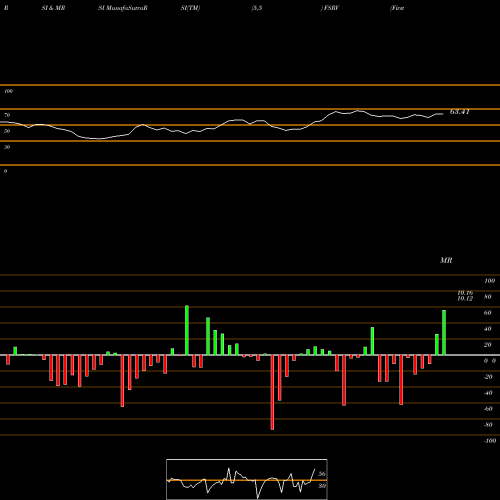Click the '(5,5' parameter text in header
This screenshot has height=500, width=500.
point(257,8)
